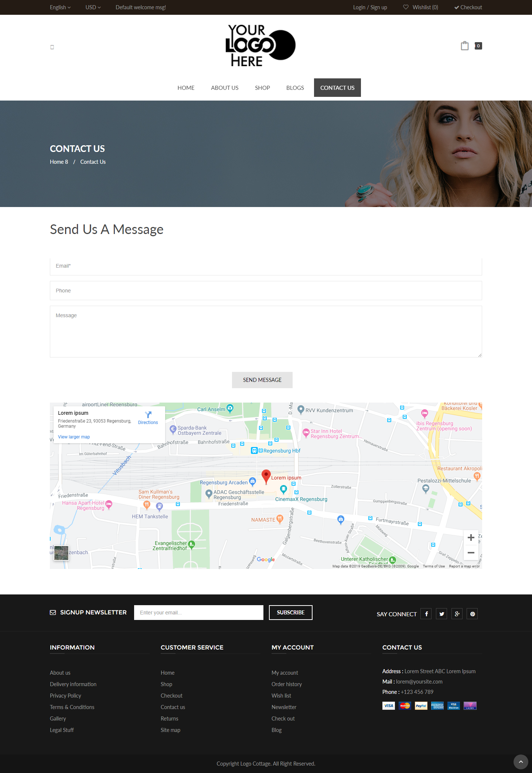Zoom in on the map

click(471, 538)
